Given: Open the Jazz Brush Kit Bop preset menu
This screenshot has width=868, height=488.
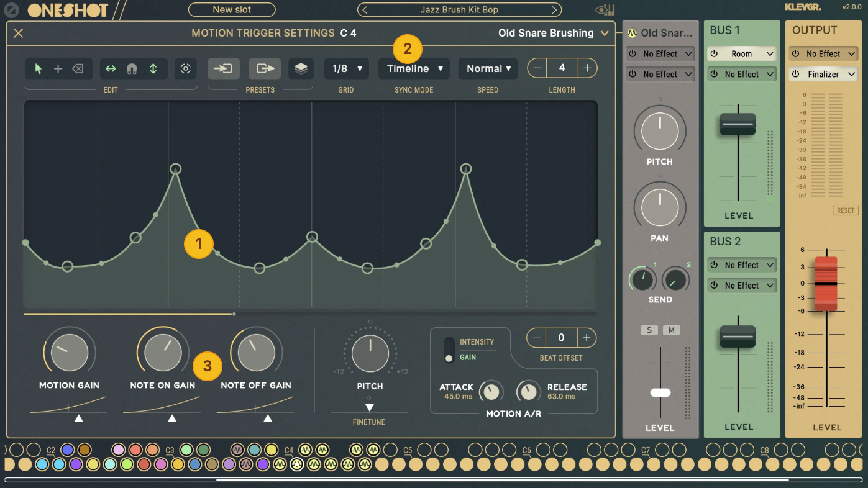Looking at the screenshot, I should point(459,10).
